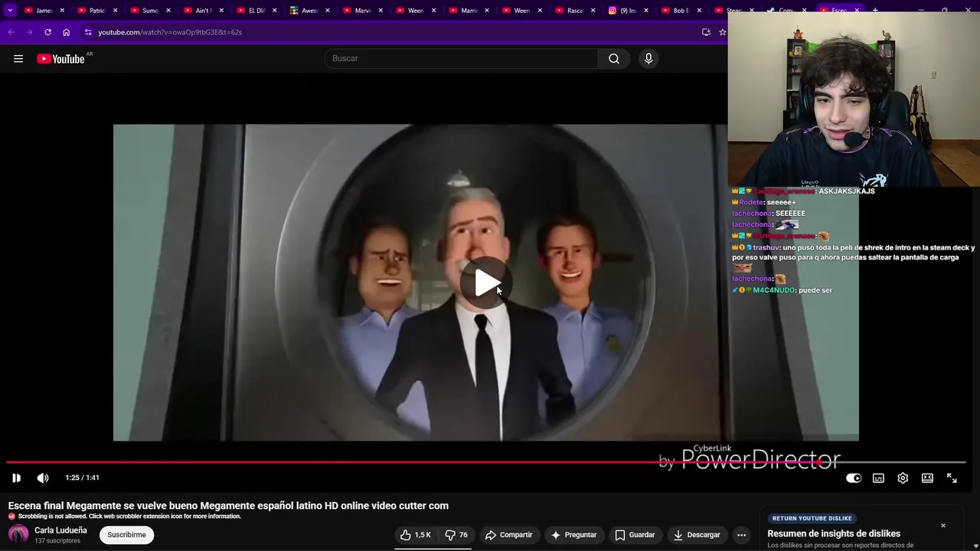Click the large play button on video
The image size is (980, 551).
pyautogui.click(x=485, y=283)
